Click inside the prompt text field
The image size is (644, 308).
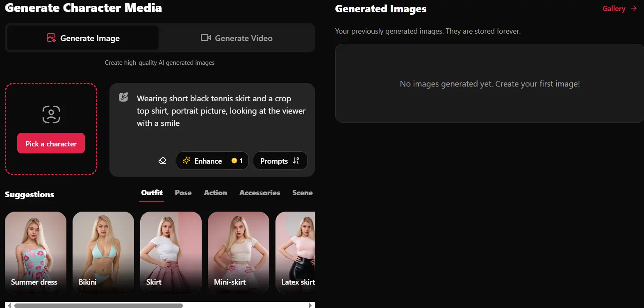pyautogui.click(x=221, y=111)
